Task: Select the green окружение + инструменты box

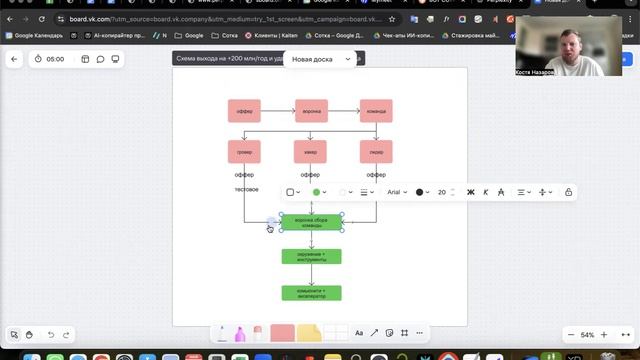Action: [x=311, y=256]
